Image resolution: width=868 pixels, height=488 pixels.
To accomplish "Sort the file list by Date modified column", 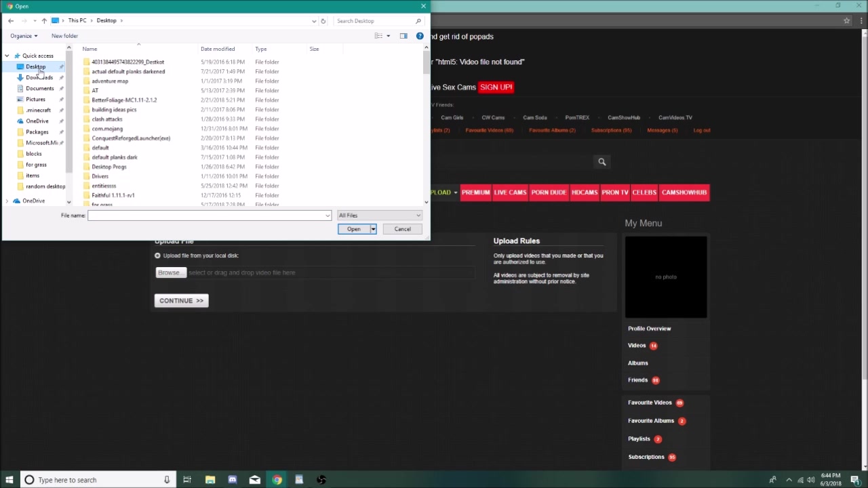I will click(218, 49).
